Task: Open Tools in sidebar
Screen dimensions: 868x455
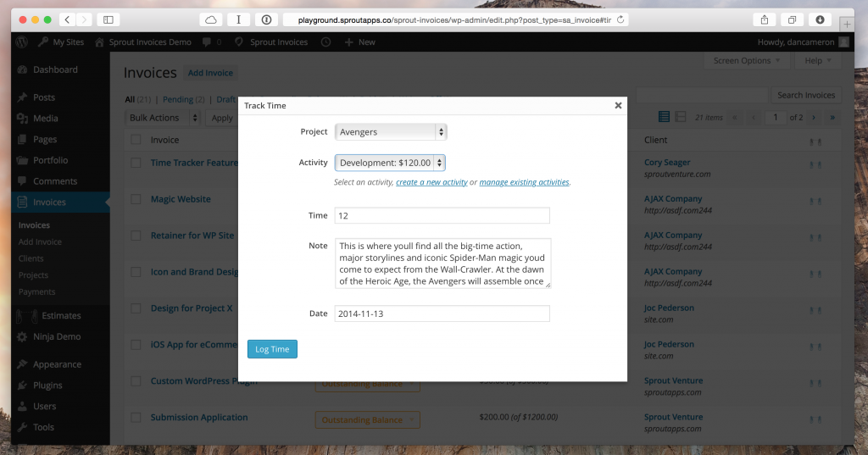Action: point(43,427)
